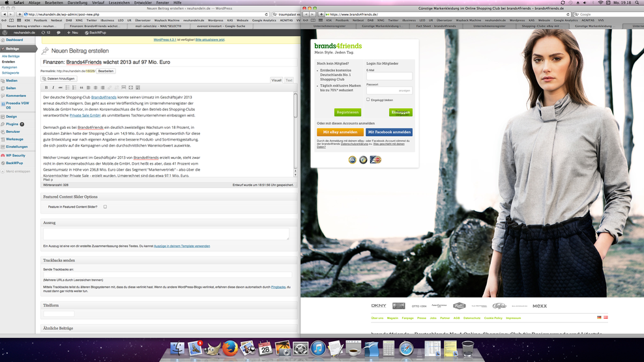644x362 pixels.
Task: Apply italic formatting in WordPress editor
Action: 53,87
